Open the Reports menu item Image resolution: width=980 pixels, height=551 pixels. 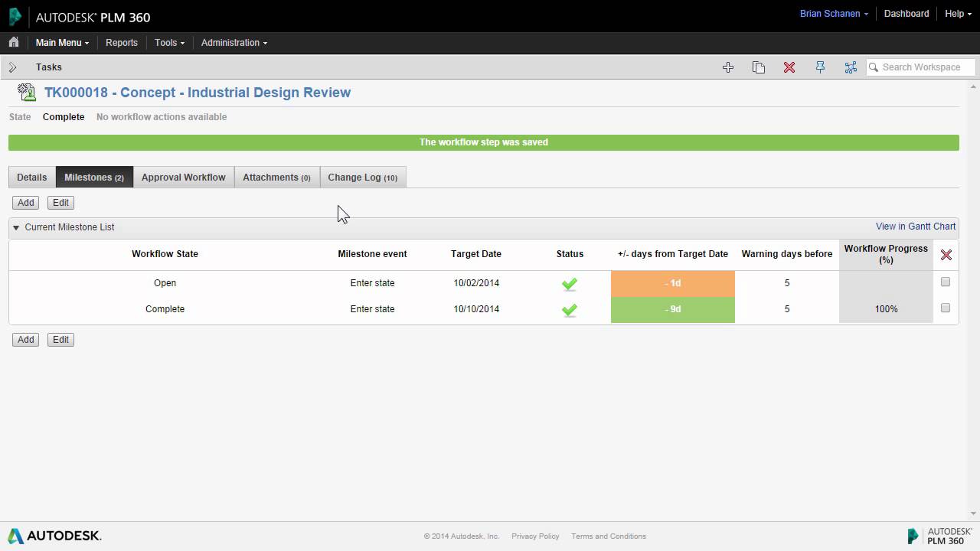[122, 43]
